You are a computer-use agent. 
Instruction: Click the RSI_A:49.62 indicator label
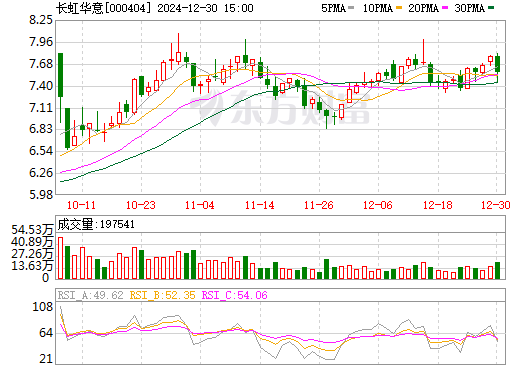pyautogui.click(x=91, y=295)
